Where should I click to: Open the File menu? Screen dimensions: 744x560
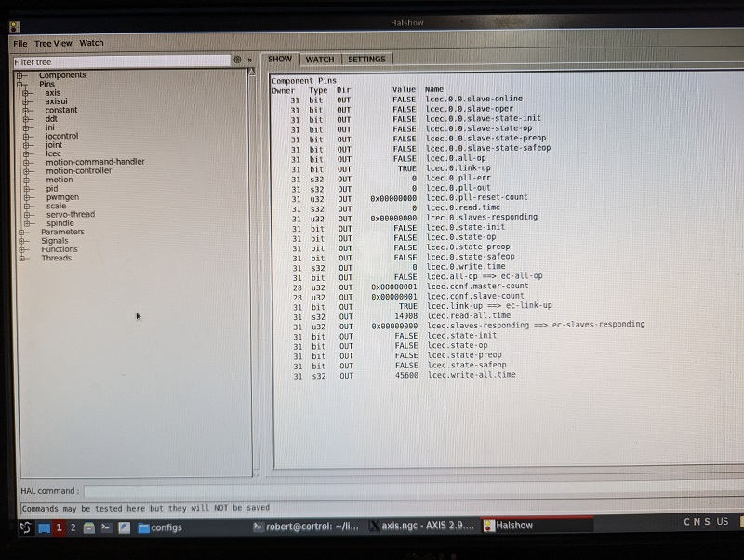[20, 44]
